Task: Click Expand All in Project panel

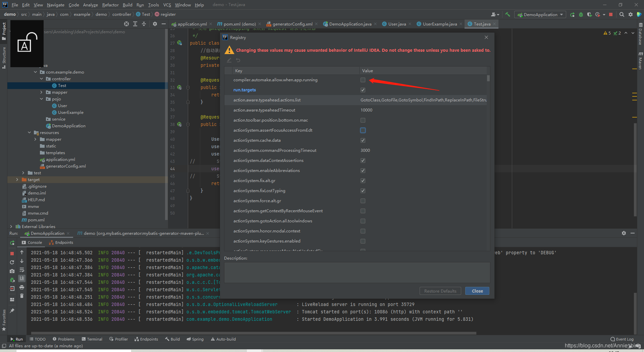Action: [x=135, y=24]
